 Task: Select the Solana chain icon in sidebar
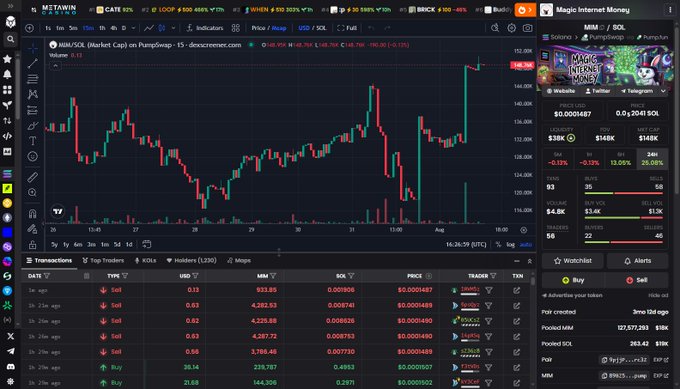click(x=7, y=174)
